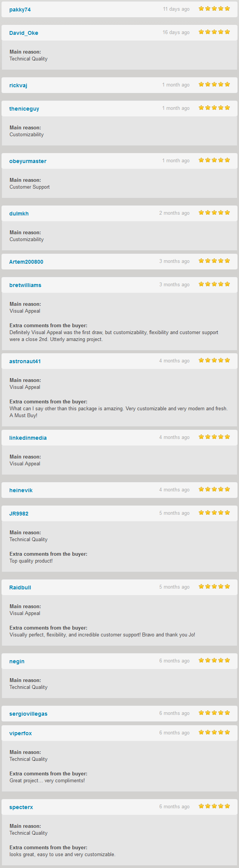The height and width of the screenshot is (868, 239).
Task: Click astronaut41's username link
Action: tap(25, 361)
